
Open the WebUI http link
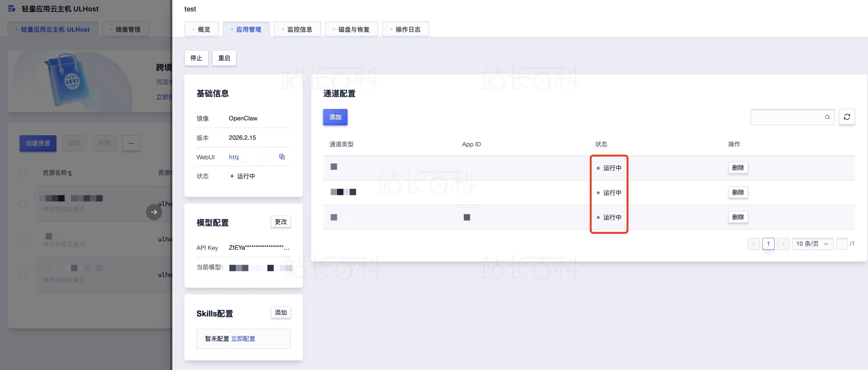tap(234, 157)
